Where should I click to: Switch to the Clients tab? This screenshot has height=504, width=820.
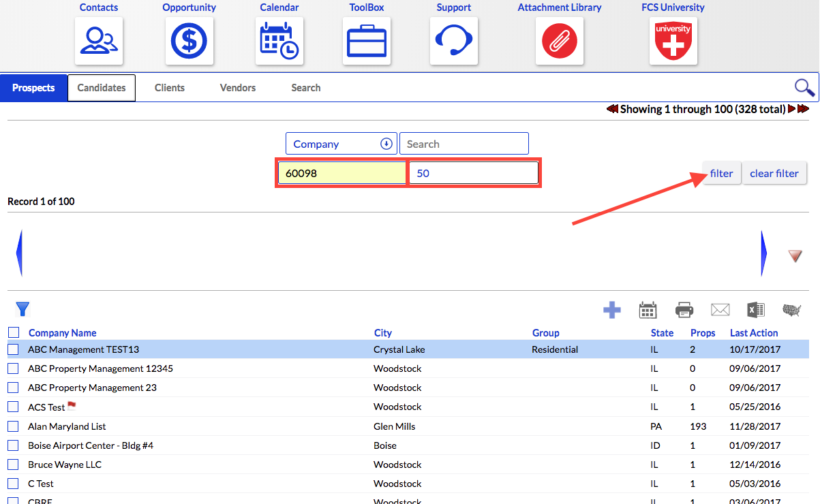(x=170, y=88)
